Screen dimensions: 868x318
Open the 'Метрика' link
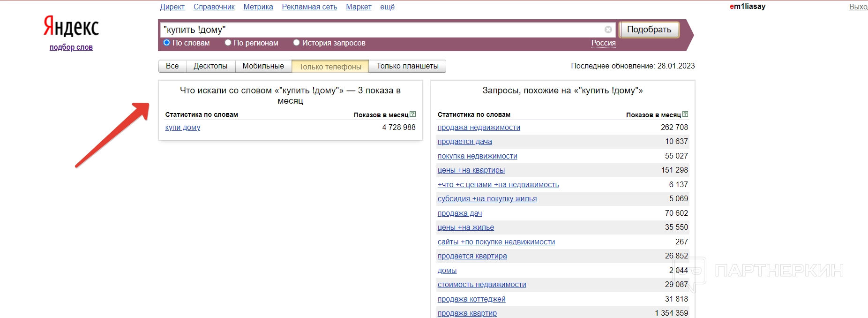[x=258, y=7]
